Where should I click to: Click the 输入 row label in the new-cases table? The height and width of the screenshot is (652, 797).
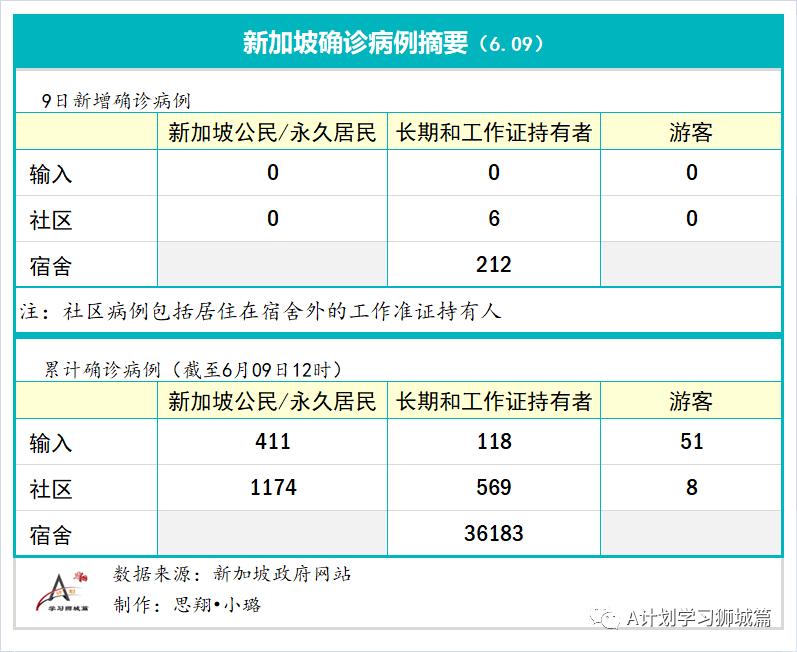[51, 174]
